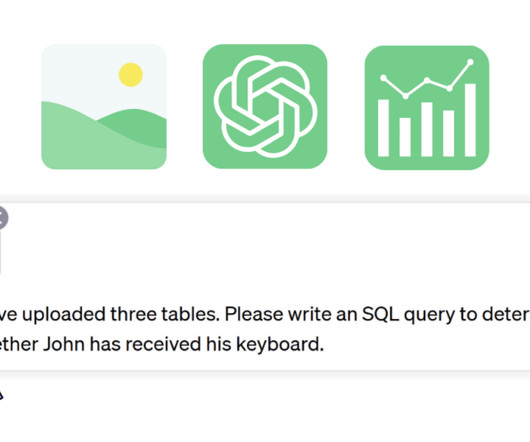Viewport: 530px width, 442px height.
Task: Remove attachment with the gray X button
Action: pos(2,218)
